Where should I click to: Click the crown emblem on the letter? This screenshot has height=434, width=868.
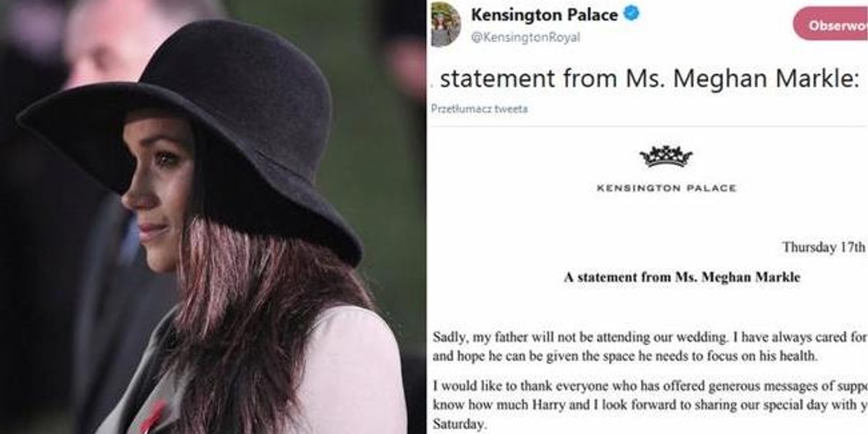click(666, 156)
